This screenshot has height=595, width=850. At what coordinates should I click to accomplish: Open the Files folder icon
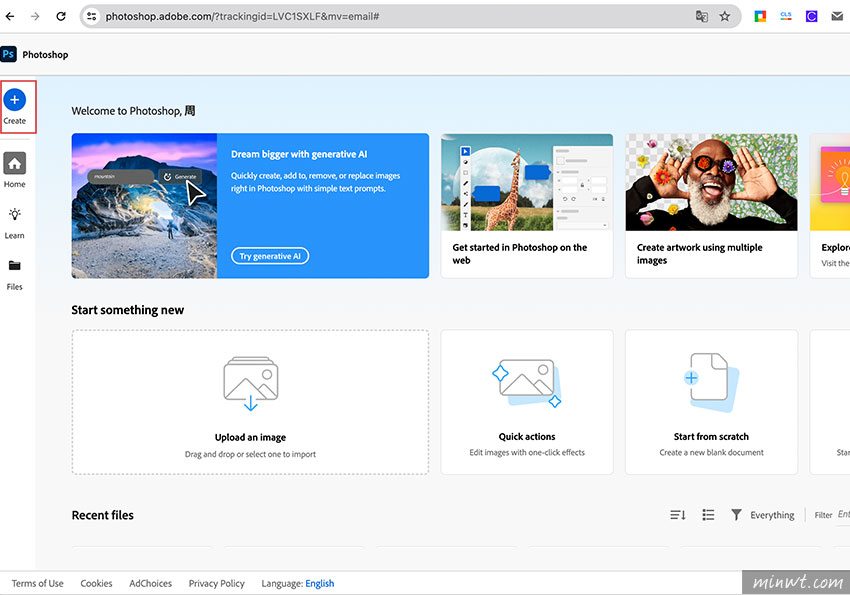point(15,266)
